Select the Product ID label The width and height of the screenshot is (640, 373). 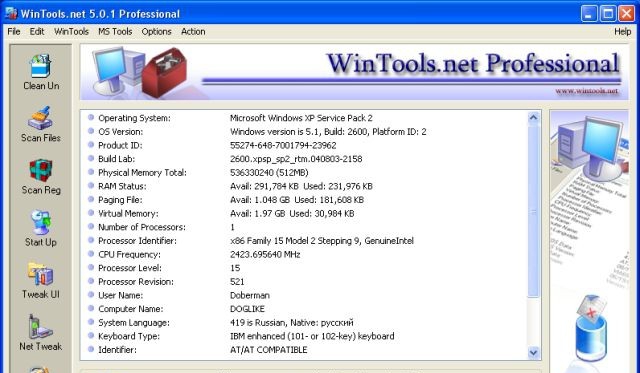120,145
